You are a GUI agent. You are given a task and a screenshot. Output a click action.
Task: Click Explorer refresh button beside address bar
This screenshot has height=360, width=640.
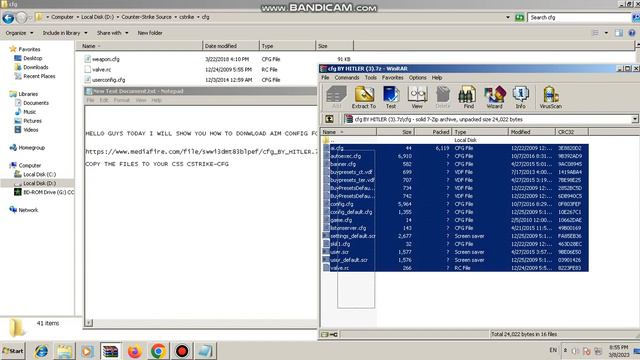pos(519,18)
